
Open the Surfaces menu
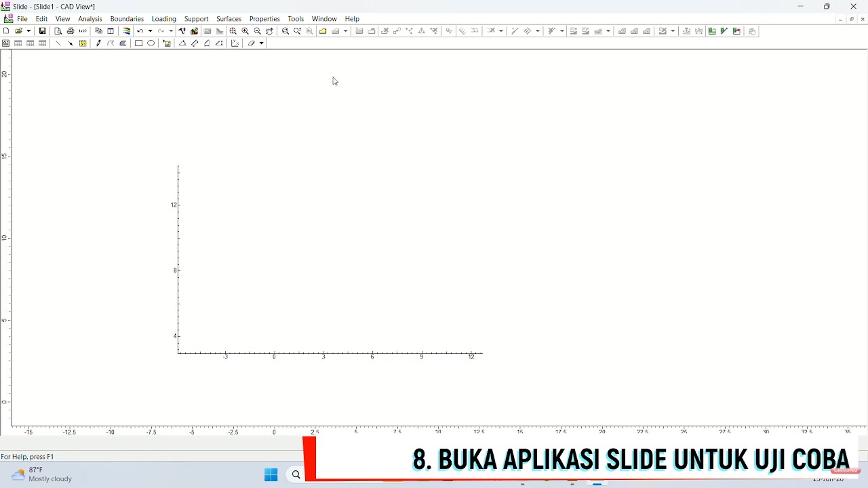[x=229, y=19]
